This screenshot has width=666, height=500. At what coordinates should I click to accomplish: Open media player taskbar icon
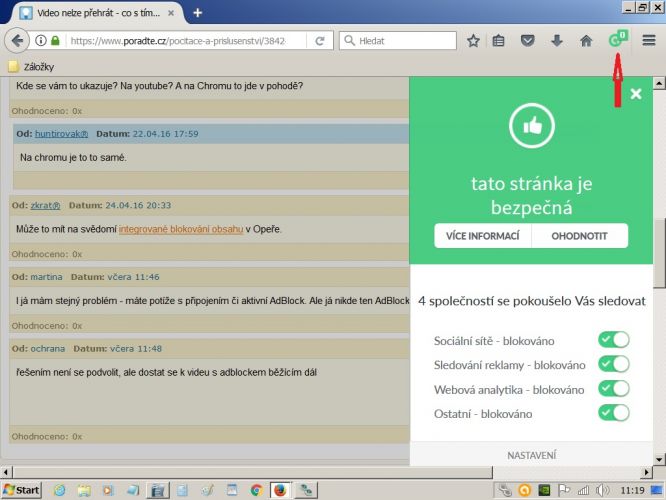[x=108, y=490]
